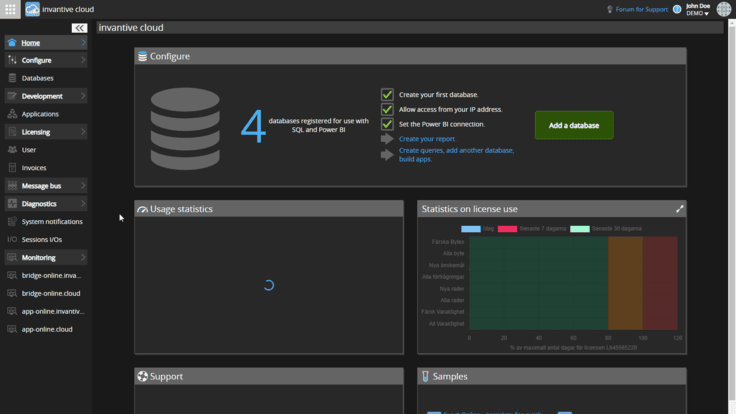Toggle Allow access from your IP checkbox

point(387,109)
